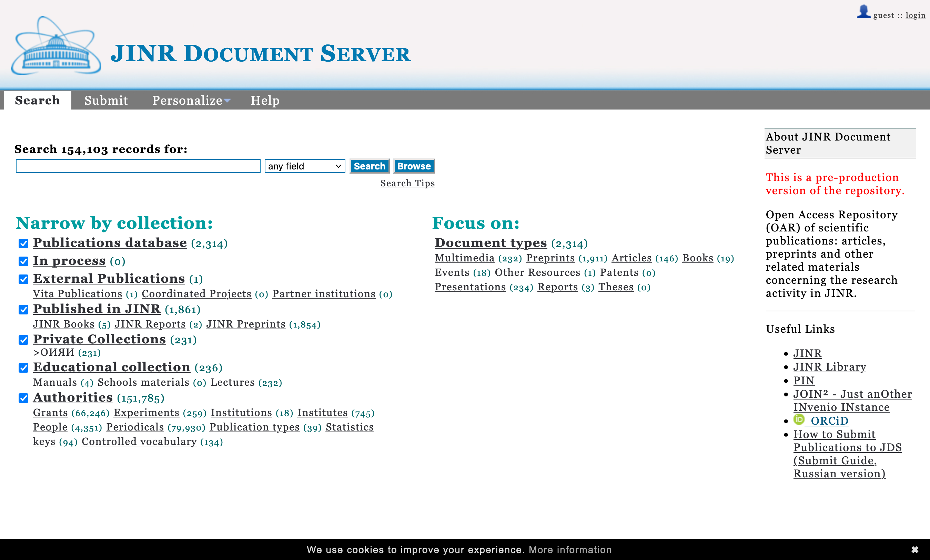The image size is (930, 560).
Task: Open JINR Books link
Action: 63,324
